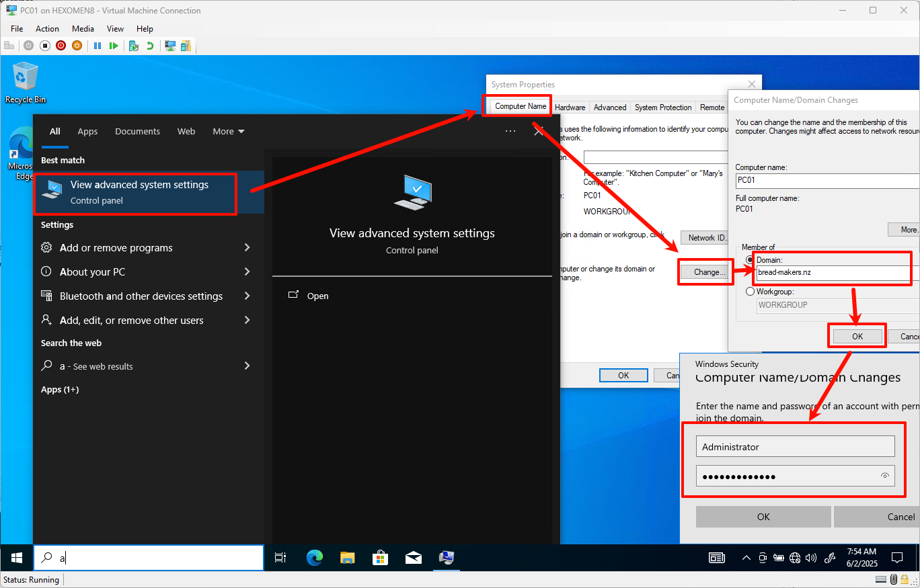This screenshot has width=920, height=588.
Task: Click the Computer name field PC01
Action: pos(827,180)
